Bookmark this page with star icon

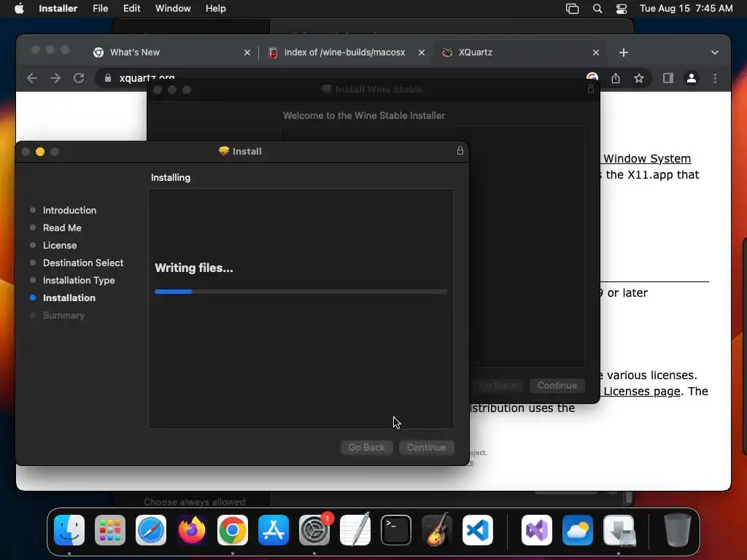pos(639,78)
